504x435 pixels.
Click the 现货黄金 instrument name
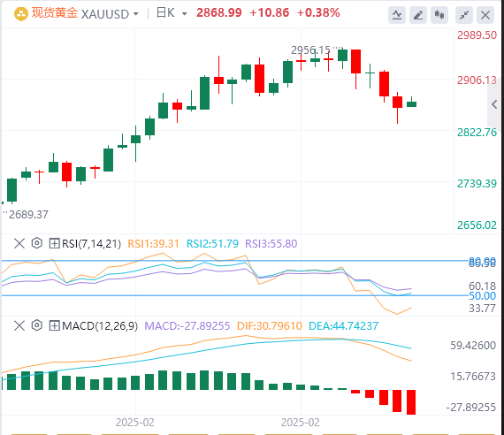pos(55,13)
